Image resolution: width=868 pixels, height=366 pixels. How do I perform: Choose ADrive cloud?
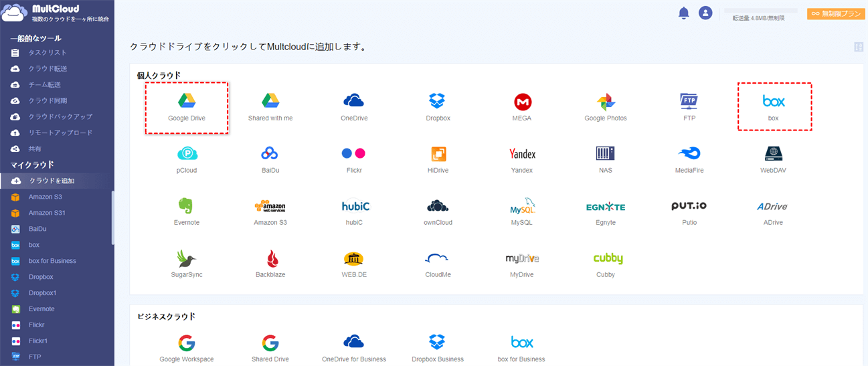[774, 212]
